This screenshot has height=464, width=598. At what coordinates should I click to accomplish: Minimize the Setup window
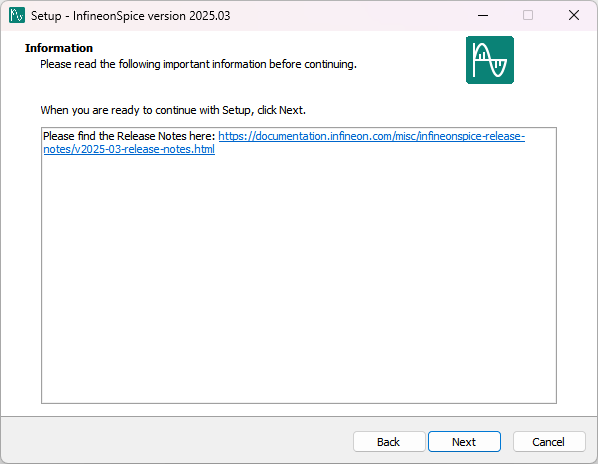483,15
